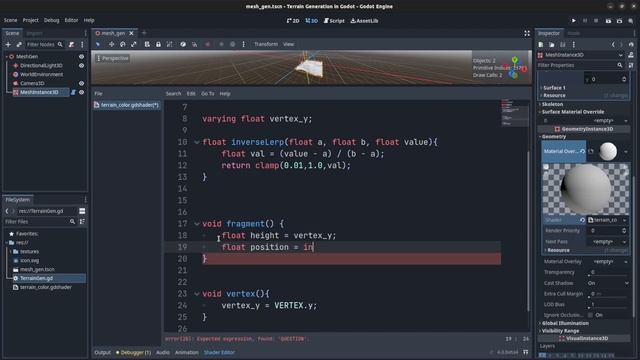
Task: Open documentation icon beside MeshInstance3D selector
Action: coord(631,55)
